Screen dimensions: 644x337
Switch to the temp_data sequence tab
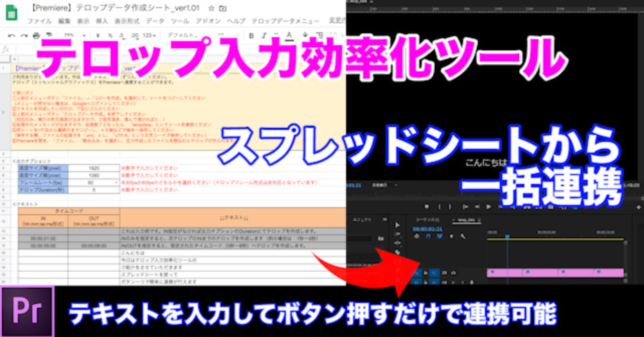(x=467, y=219)
